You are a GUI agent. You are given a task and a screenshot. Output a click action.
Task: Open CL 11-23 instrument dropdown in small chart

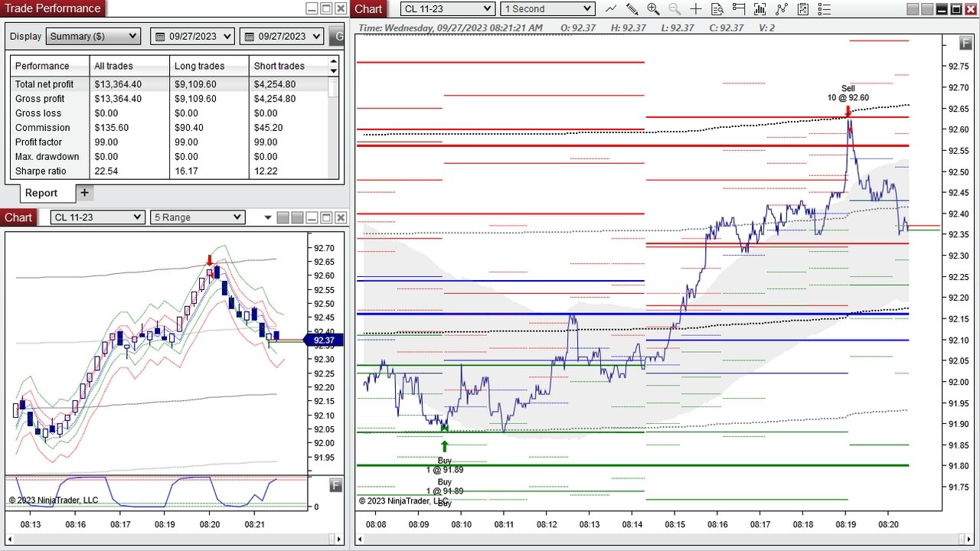[x=97, y=217]
